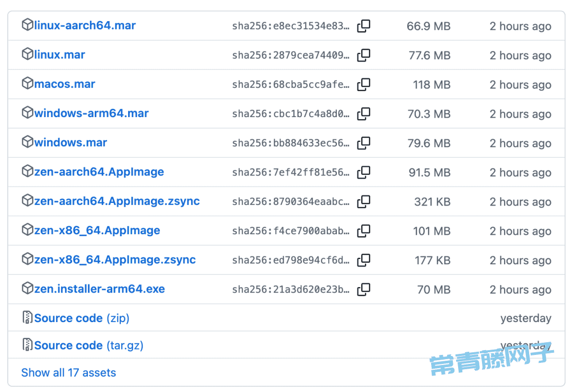Open zen-x86_64.AppImage download link
This screenshot has height=392, width=572.
(97, 230)
